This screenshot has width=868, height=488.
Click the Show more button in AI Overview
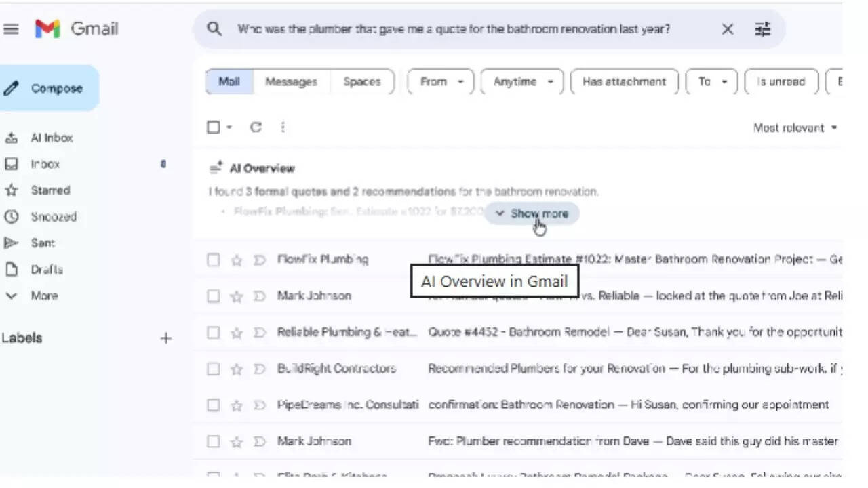tap(532, 213)
